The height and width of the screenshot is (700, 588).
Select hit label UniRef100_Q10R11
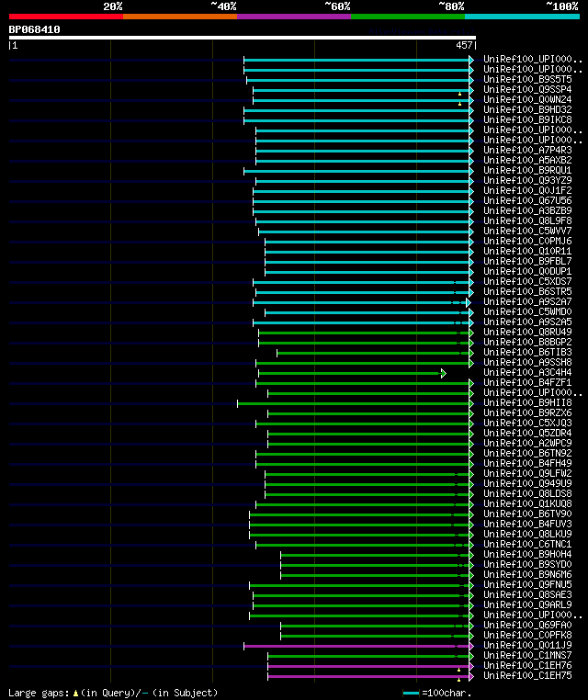(527, 251)
